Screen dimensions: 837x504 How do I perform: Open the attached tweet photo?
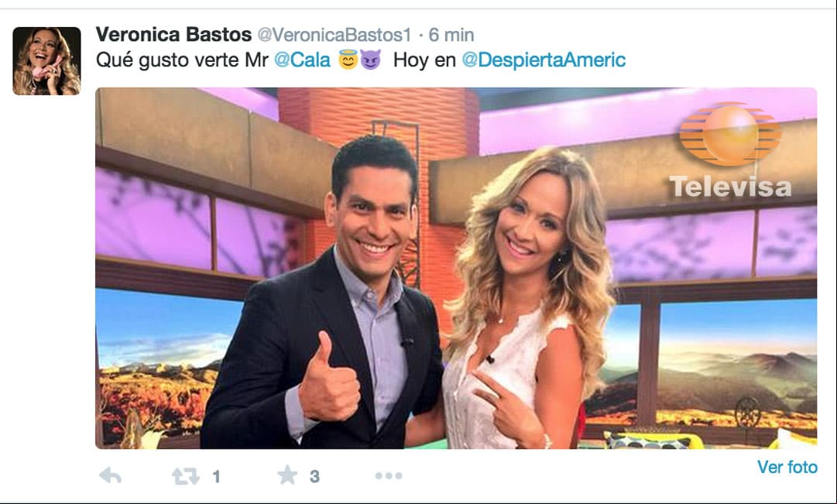[x=456, y=268]
